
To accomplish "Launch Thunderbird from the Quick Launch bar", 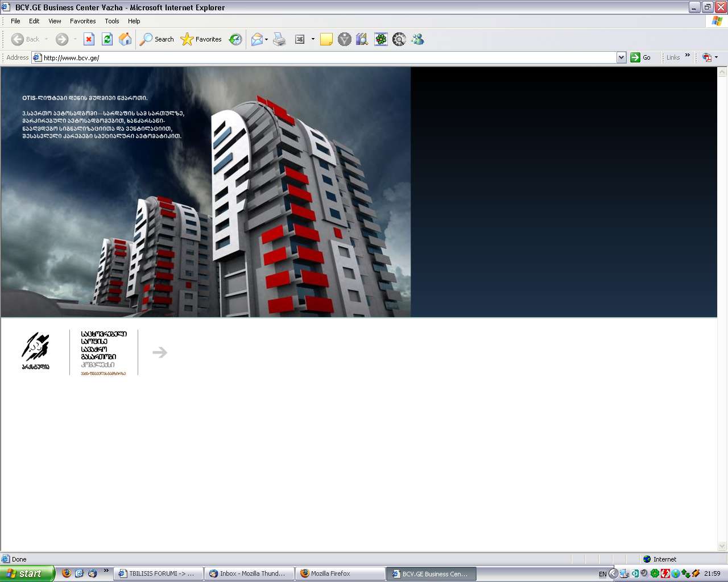I will [x=92, y=573].
